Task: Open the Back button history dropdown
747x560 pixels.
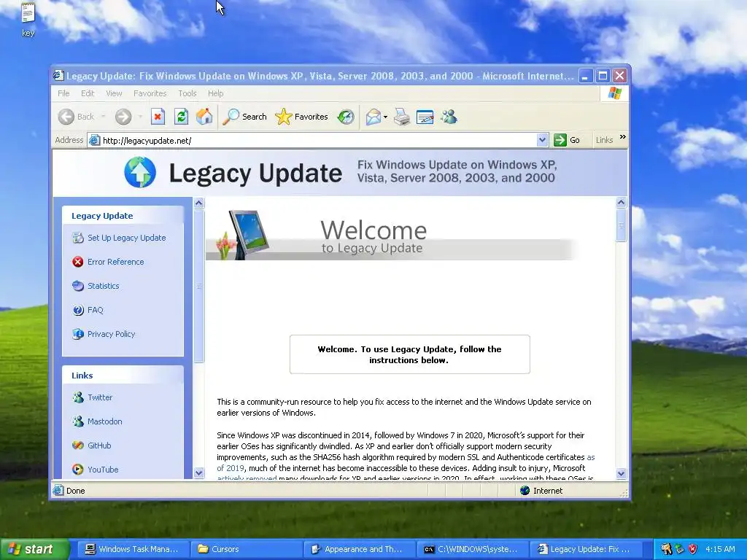Action: (x=103, y=117)
